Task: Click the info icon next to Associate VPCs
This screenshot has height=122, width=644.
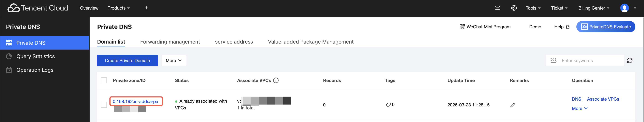Action: tap(276, 80)
